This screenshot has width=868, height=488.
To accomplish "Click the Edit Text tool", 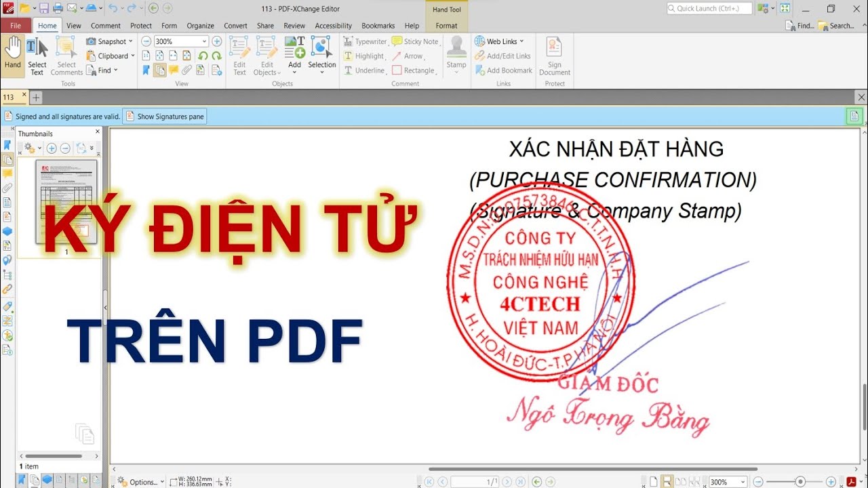I will (239, 56).
